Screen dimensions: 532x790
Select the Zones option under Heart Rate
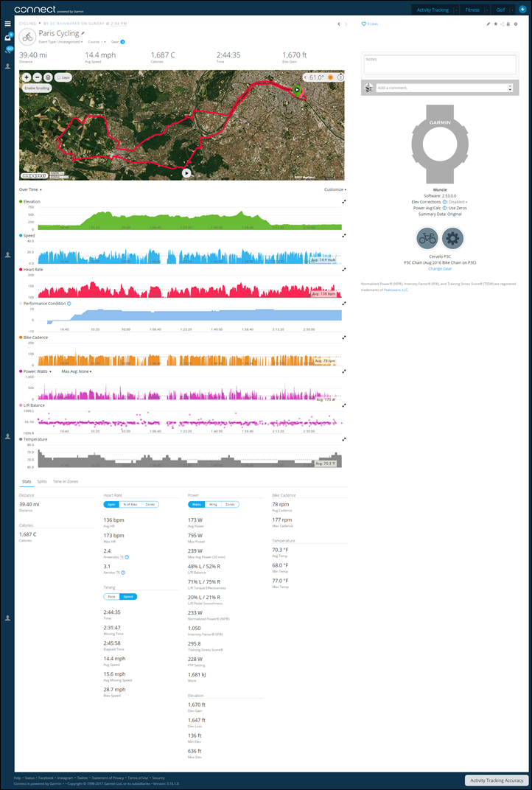click(150, 504)
